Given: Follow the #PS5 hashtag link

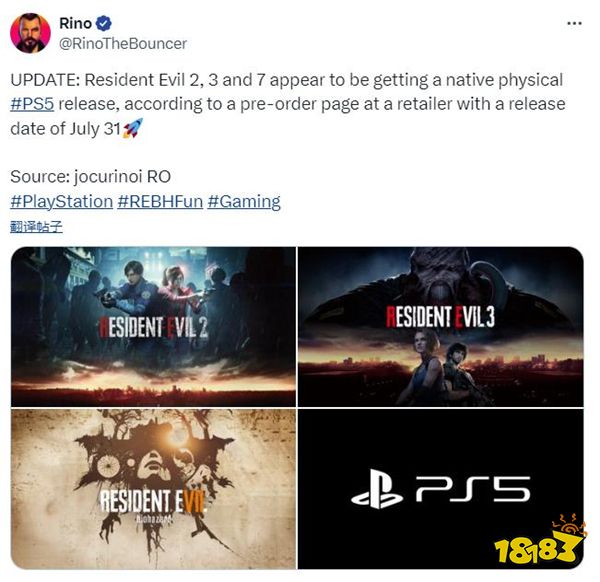Looking at the screenshot, I should click(x=32, y=104).
